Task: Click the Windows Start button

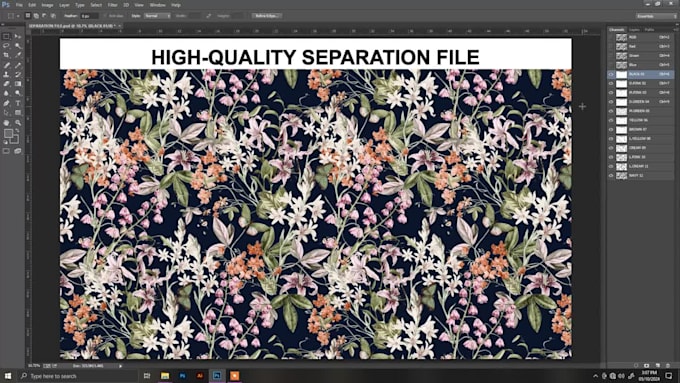Action: tap(8, 376)
